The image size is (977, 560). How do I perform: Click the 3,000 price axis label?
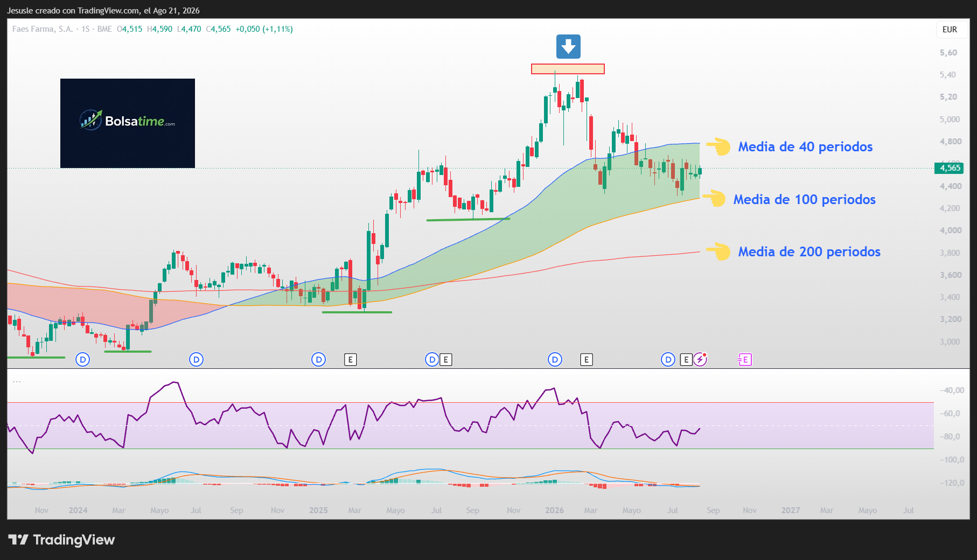pyautogui.click(x=950, y=342)
